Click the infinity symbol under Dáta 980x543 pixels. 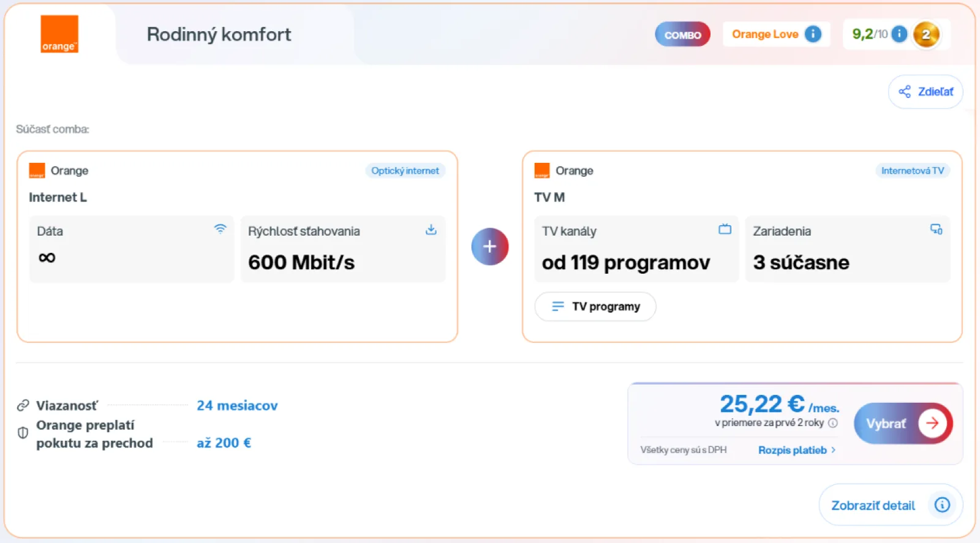[x=47, y=258]
